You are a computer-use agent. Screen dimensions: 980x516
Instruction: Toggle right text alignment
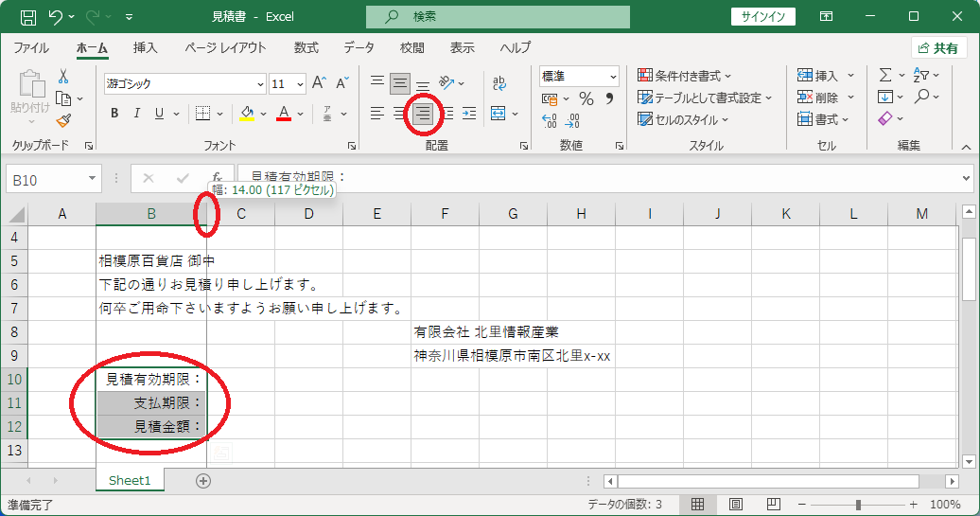tap(423, 114)
